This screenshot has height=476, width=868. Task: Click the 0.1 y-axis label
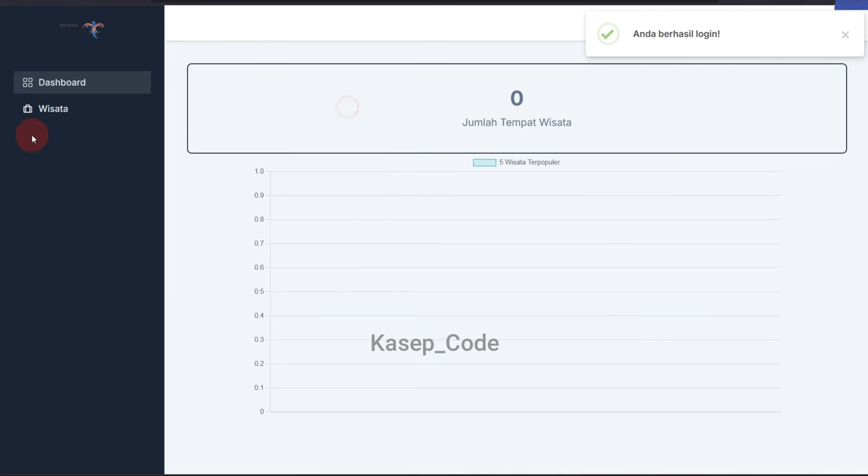[x=259, y=387]
